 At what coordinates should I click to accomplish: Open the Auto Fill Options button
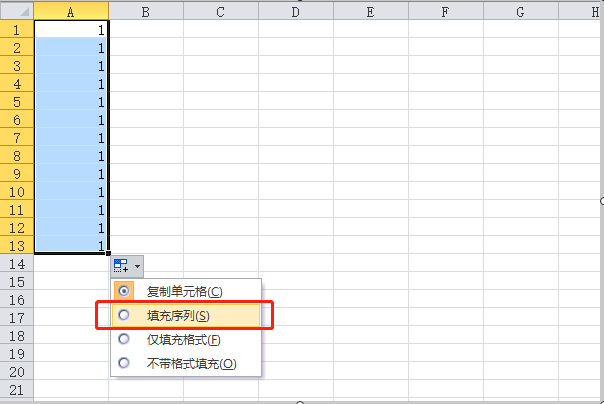coord(127,266)
